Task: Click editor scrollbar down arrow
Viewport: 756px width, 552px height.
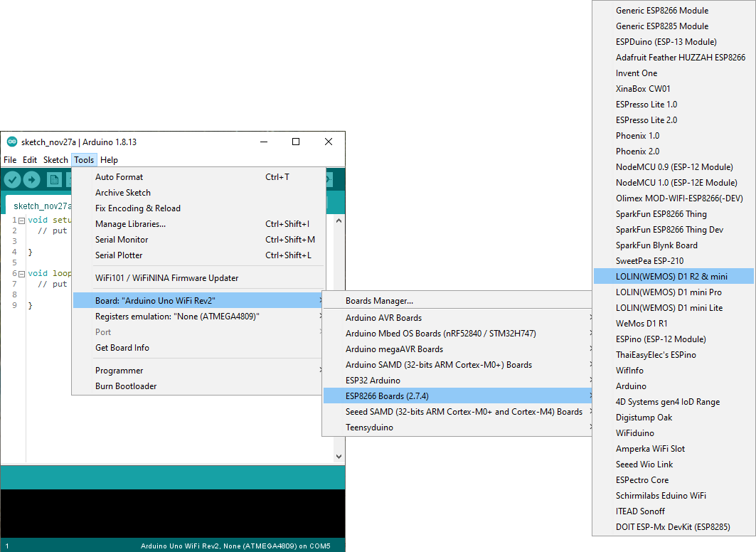Action: 339,456
